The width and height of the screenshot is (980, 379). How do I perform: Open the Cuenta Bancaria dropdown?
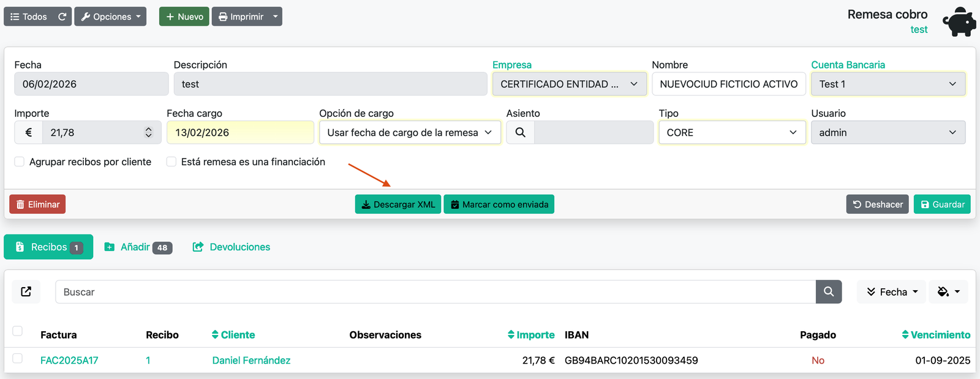[888, 84]
